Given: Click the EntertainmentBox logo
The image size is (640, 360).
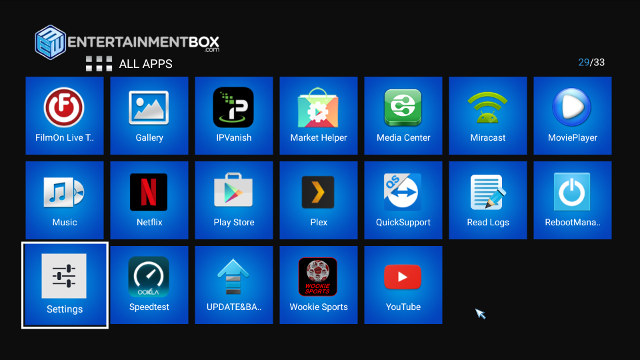Looking at the screenshot, I should click(x=127, y=42).
